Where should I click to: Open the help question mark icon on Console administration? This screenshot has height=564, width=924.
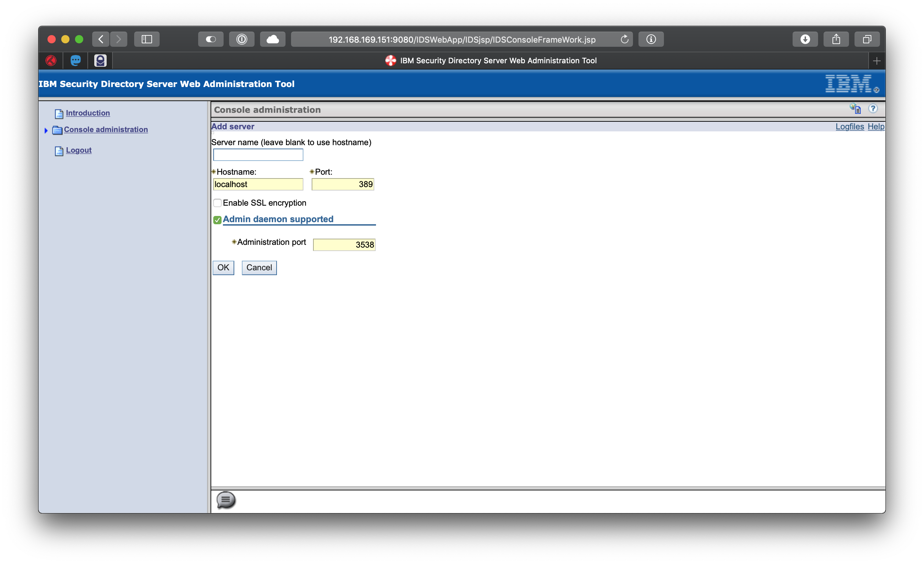(873, 109)
